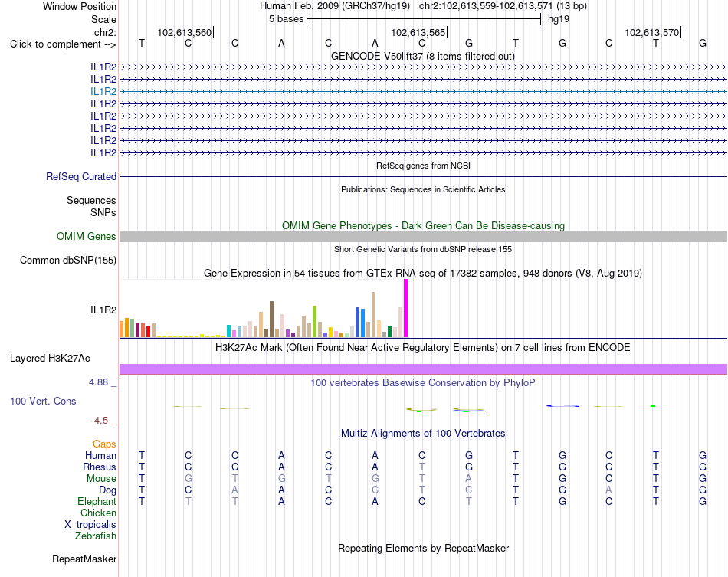Open the GTEx Gene Expression track title
Viewport: 728px width, 577px height.
pos(423,273)
